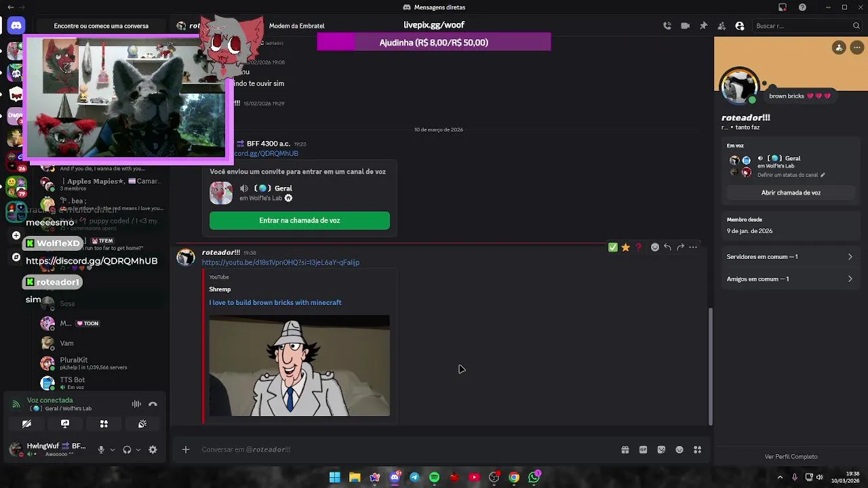Play the Inspector Gadget video thumbnail
Viewport: 868px width, 488px height.
[300, 365]
